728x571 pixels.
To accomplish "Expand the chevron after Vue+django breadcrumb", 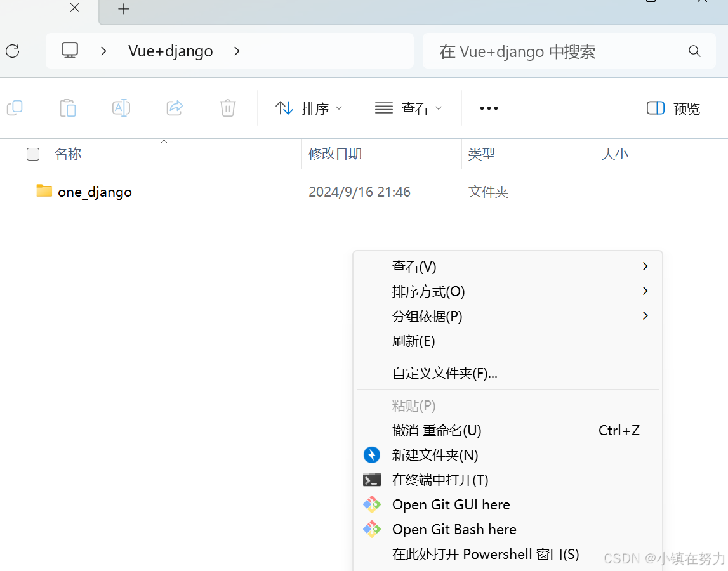I will 237,51.
